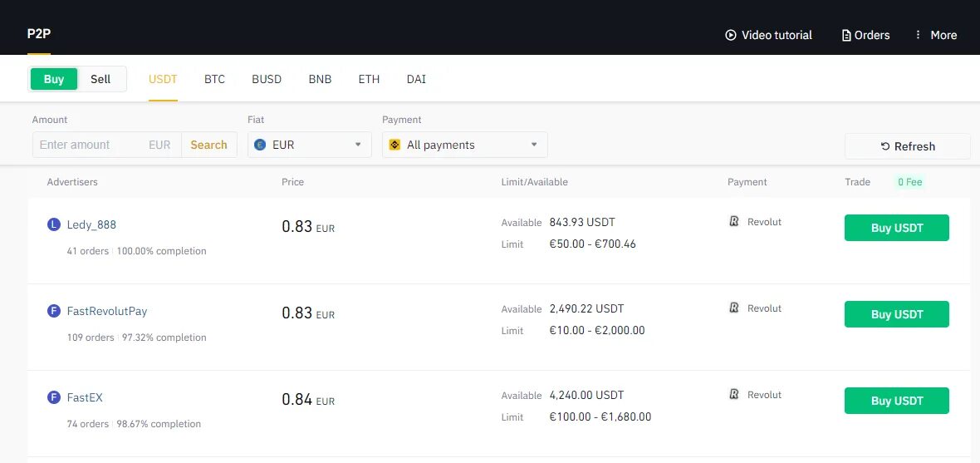980x463 pixels.
Task: Click the 98.67% completion text
Action: (x=159, y=424)
